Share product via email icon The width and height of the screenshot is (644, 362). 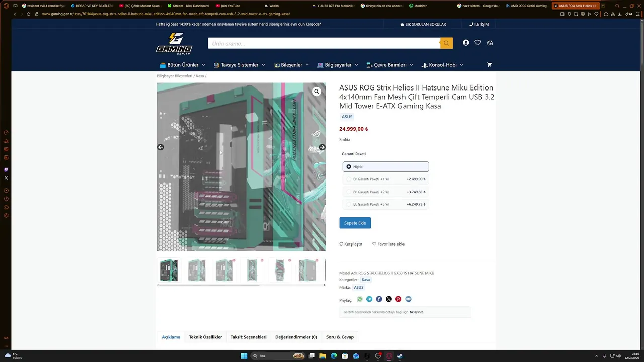coord(408,299)
